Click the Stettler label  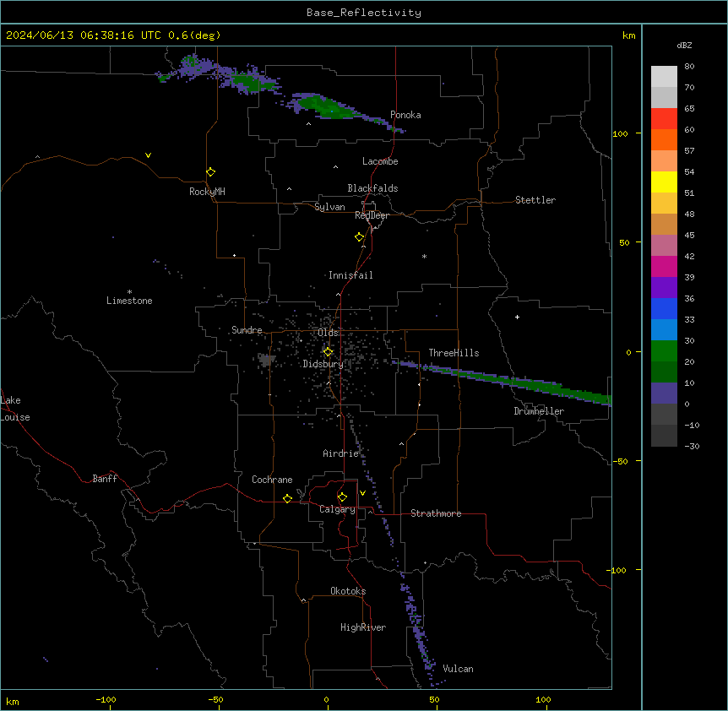[535, 200]
